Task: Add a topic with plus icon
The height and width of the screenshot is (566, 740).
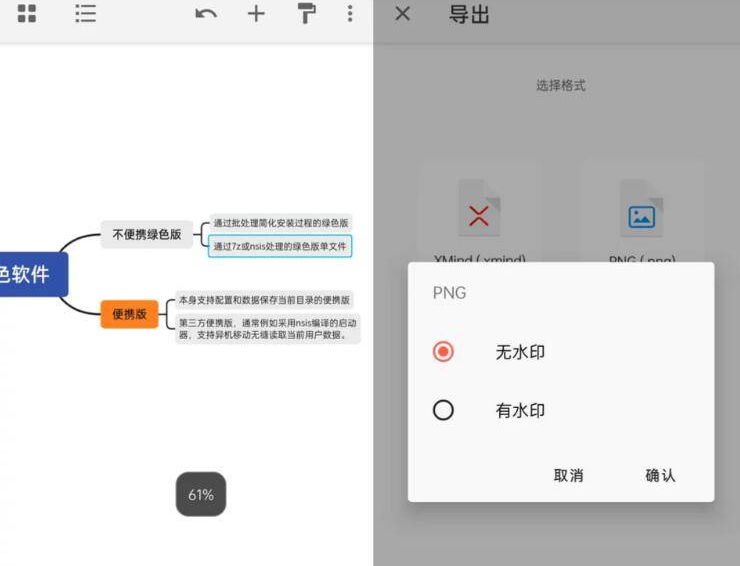Action: click(256, 14)
